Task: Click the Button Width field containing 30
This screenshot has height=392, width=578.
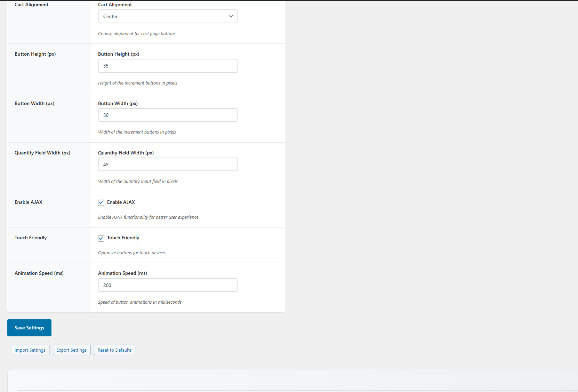Action: pos(168,115)
